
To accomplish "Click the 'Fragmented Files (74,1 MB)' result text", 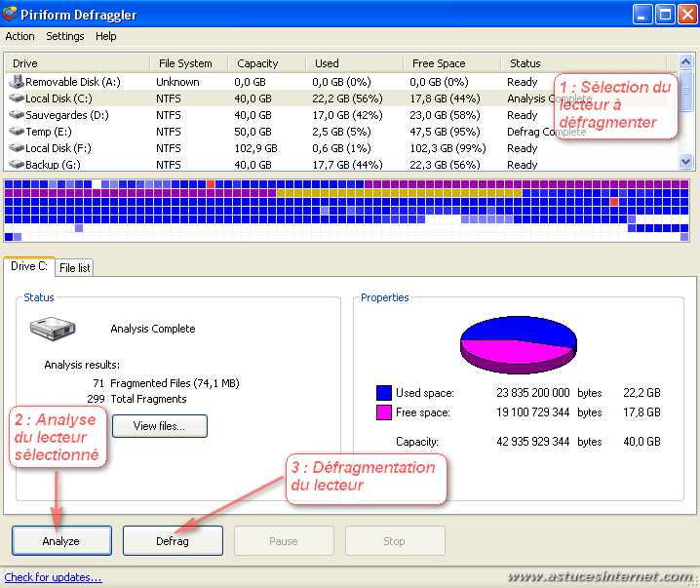I will [175, 383].
